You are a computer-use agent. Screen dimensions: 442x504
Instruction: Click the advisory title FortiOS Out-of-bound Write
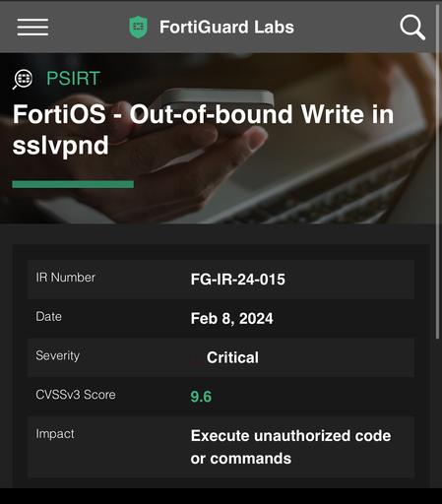pos(203,130)
